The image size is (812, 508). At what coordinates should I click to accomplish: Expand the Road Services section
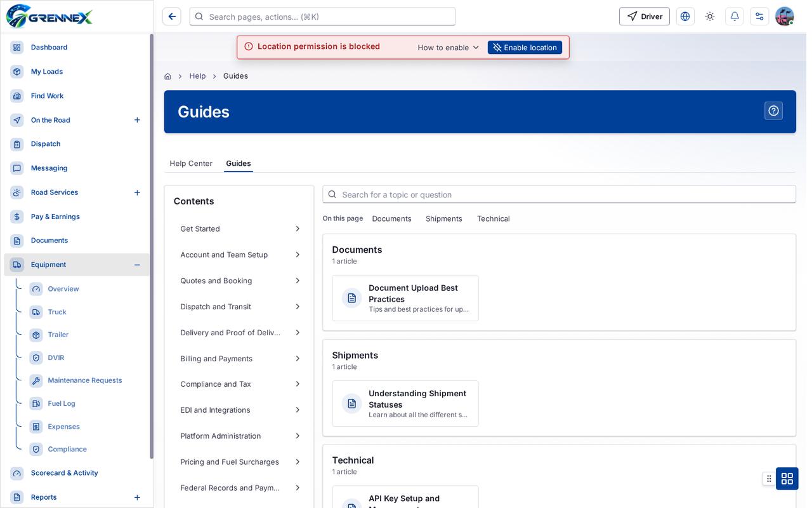click(x=137, y=192)
